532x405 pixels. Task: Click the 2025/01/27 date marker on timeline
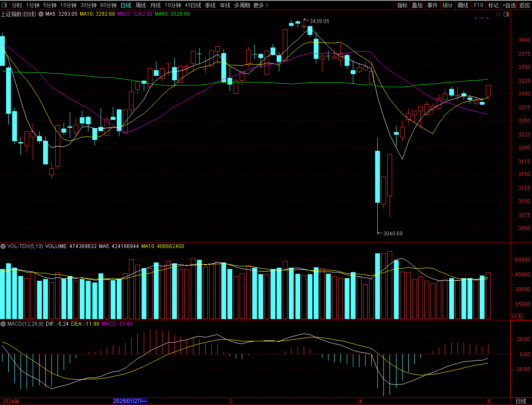tap(130, 401)
